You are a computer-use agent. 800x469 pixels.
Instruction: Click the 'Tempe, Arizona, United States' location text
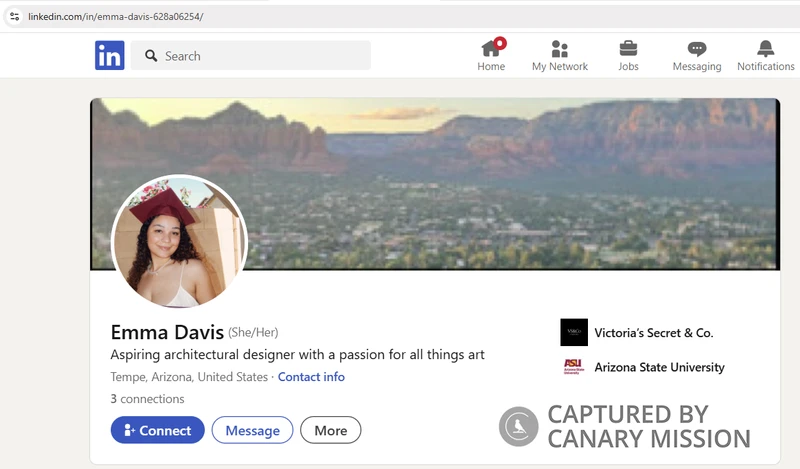(189, 377)
